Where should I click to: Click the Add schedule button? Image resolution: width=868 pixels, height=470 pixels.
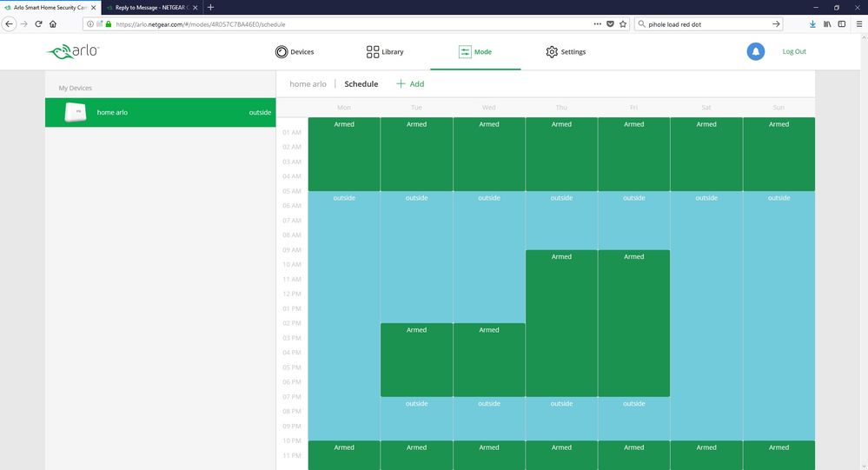click(x=410, y=83)
